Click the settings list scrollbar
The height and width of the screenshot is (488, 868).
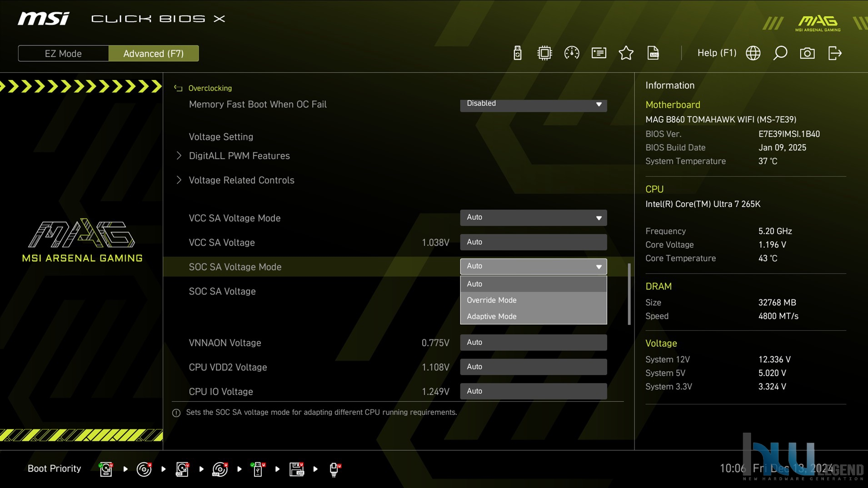coord(629,294)
